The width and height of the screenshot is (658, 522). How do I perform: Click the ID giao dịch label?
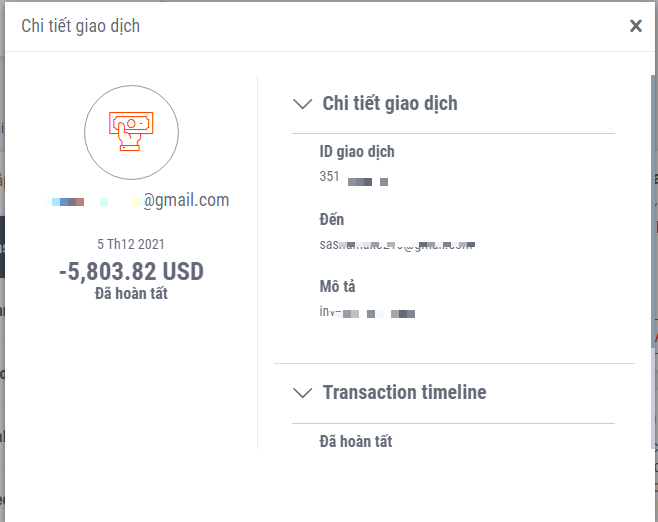click(x=357, y=152)
